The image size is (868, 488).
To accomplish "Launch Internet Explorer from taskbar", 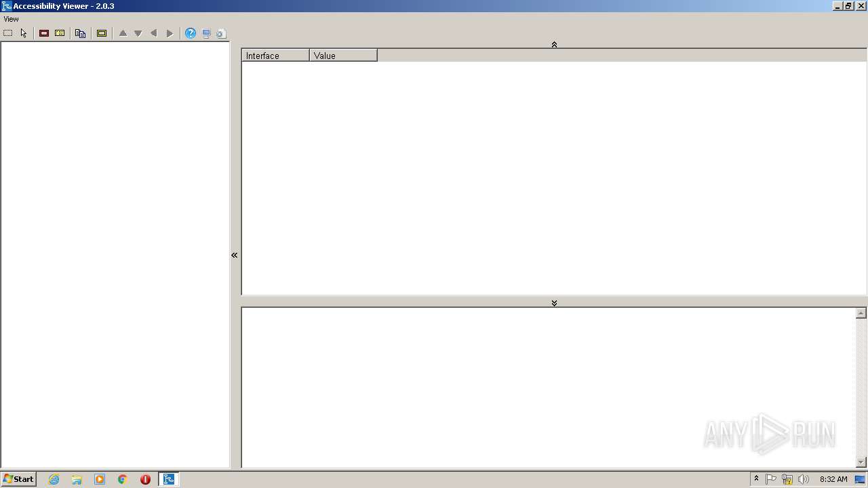I will [54, 479].
